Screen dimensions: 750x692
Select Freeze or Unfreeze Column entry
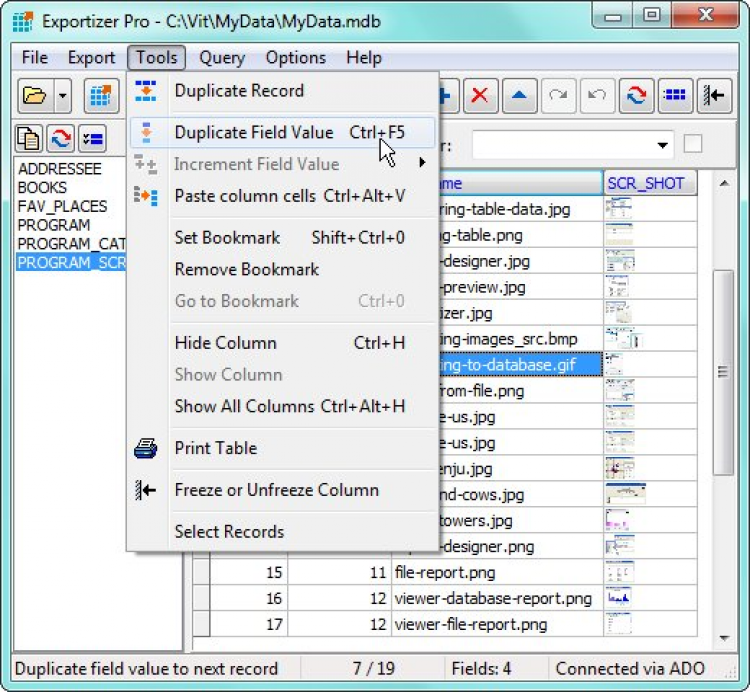pos(283,490)
